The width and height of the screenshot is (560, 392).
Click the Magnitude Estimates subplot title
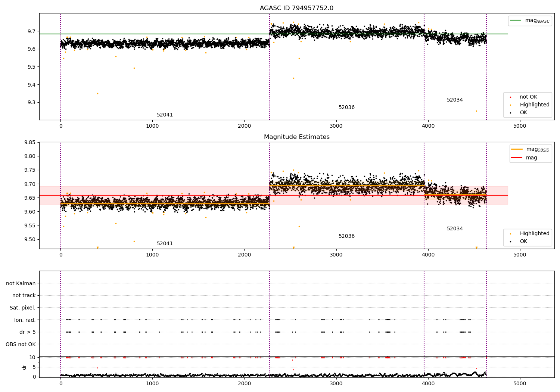point(296,137)
